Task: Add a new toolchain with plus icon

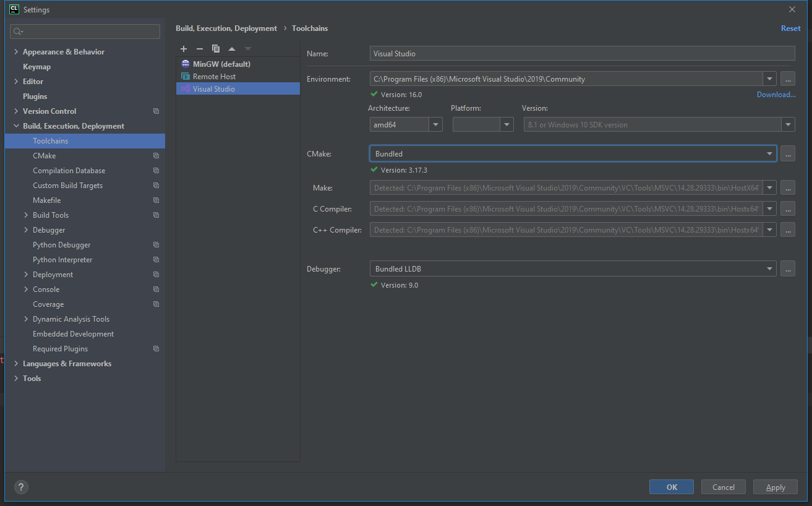Action: 184,49
